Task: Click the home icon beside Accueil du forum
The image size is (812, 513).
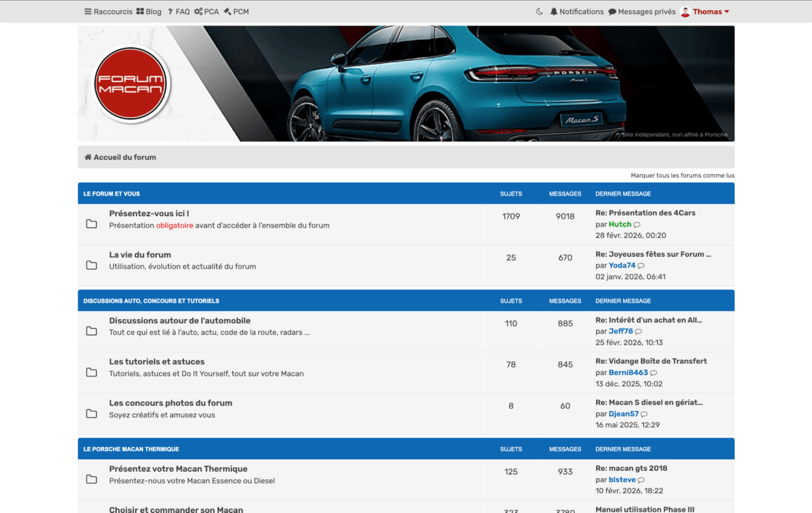Action: click(x=88, y=157)
